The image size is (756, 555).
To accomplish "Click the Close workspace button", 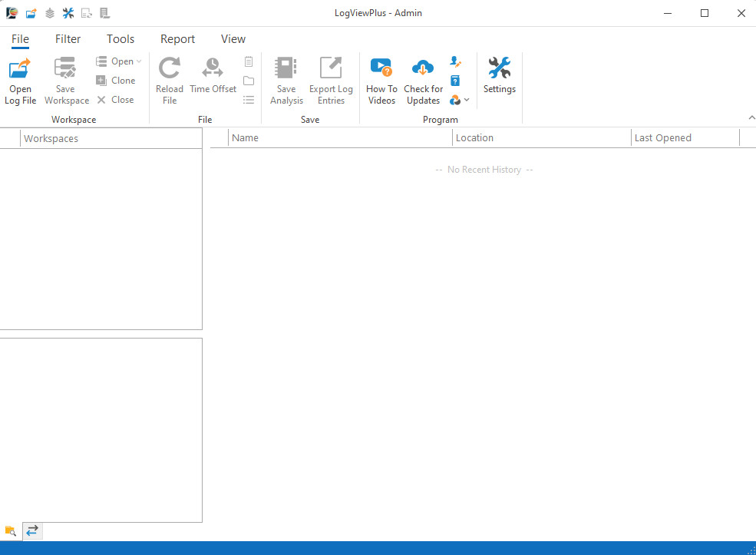I will pos(116,100).
